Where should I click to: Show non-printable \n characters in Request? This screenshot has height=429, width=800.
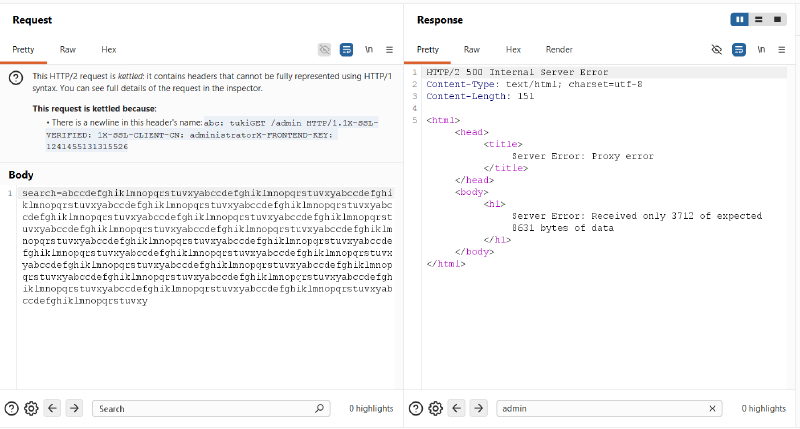pos(369,49)
